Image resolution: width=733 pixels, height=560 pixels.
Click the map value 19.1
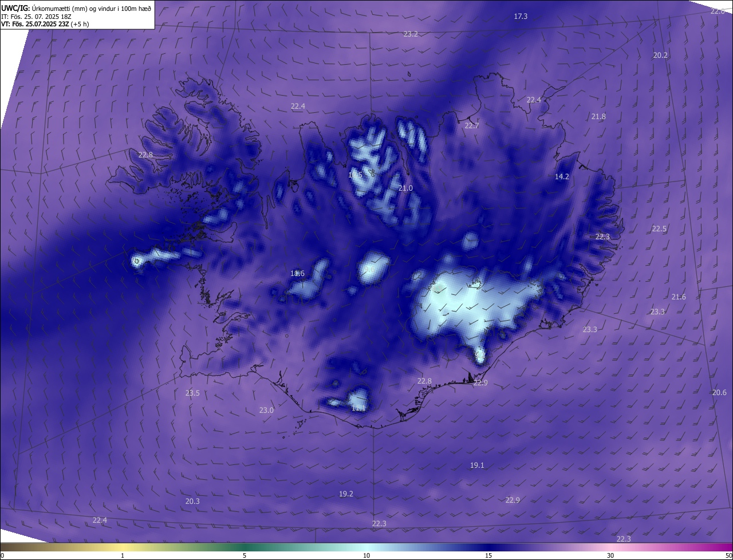point(477,466)
